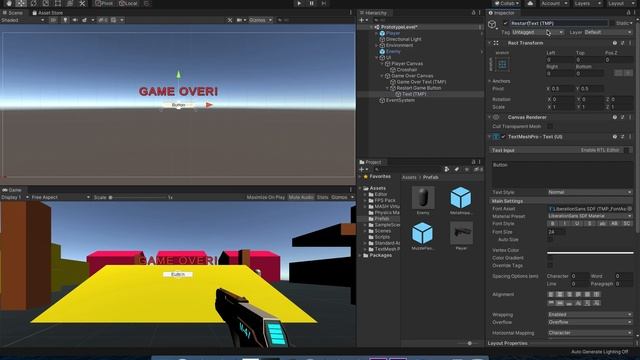Image resolution: width=640 pixels, height=360 pixels.
Task: Toggle 2D view in scene toolbar
Action: coord(53,20)
